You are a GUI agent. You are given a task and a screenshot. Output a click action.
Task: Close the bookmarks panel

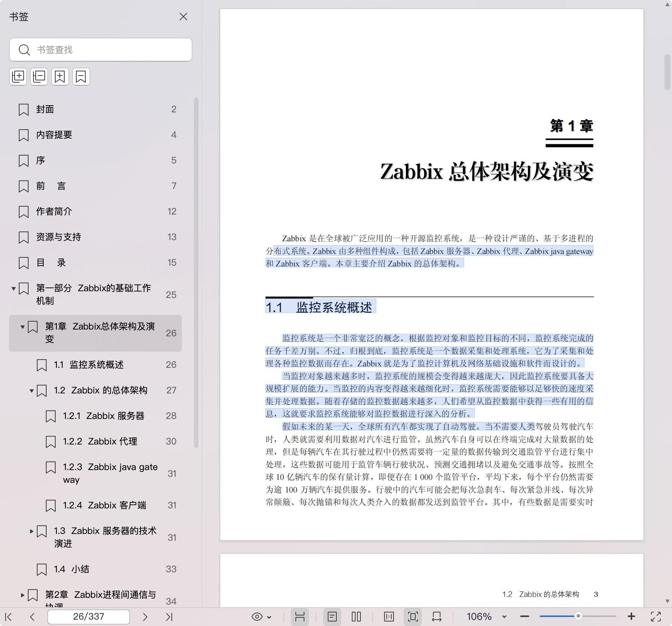click(x=183, y=17)
